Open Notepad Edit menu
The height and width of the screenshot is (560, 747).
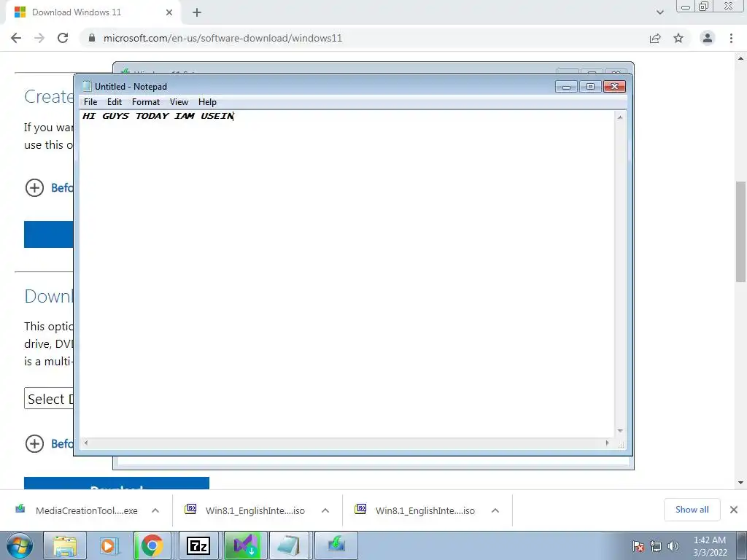point(115,102)
